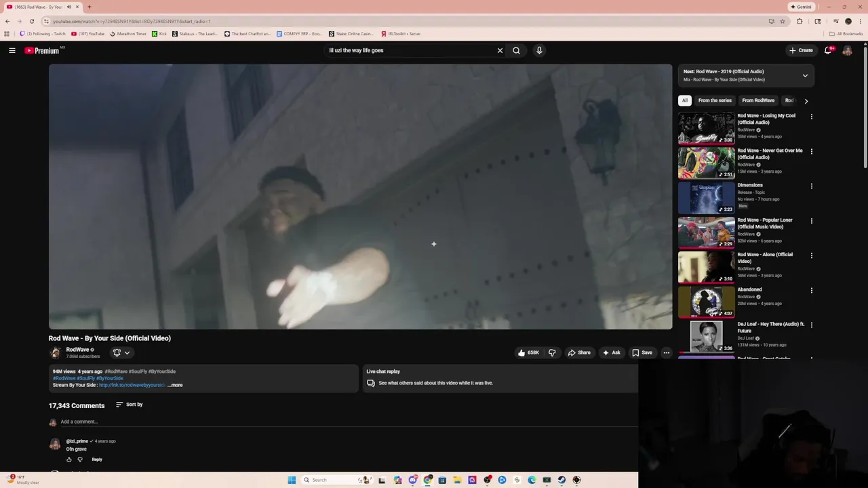Expand description with ...more
The image size is (868, 488).
(175, 385)
